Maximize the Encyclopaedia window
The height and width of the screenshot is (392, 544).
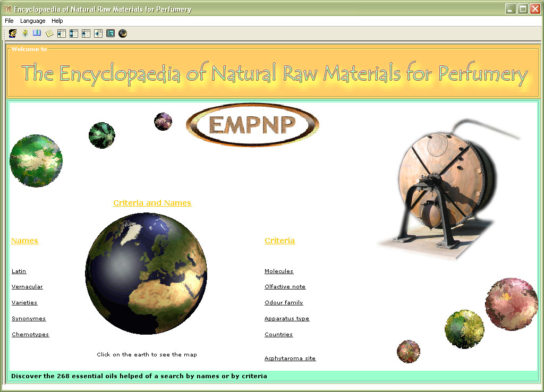point(523,8)
